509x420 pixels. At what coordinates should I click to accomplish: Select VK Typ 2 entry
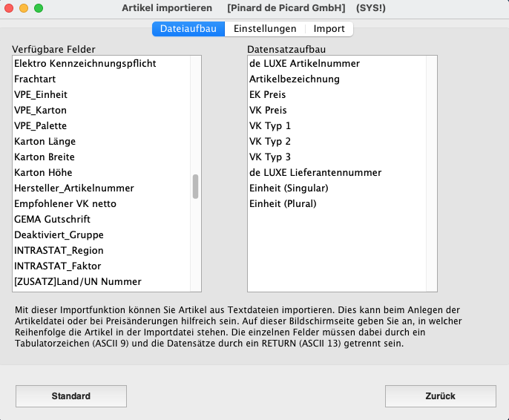click(x=270, y=142)
